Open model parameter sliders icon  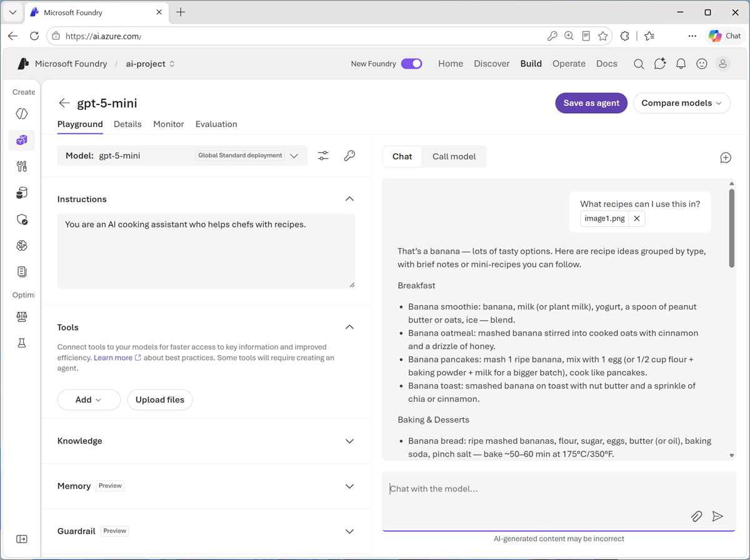pyautogui.click(x=323, y=156)
